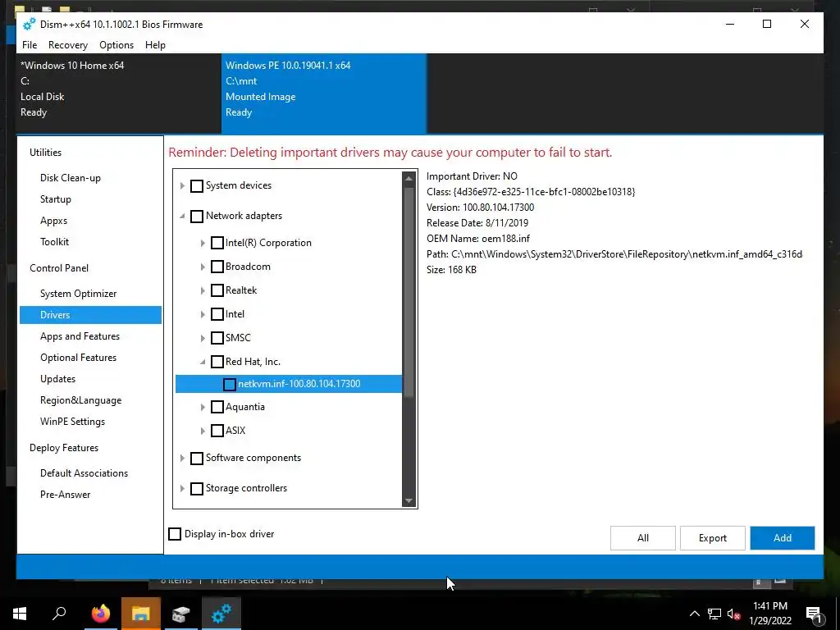840x630 pixels.
Task: Open System Optimizer page
Action: [x=78, y=294]
